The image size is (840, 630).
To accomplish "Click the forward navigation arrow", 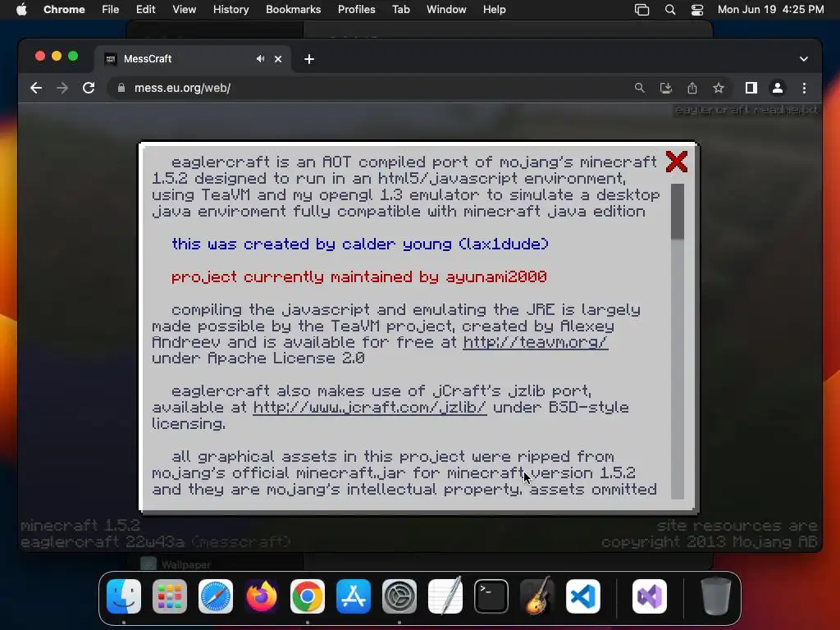I will [x=62, y=88].
